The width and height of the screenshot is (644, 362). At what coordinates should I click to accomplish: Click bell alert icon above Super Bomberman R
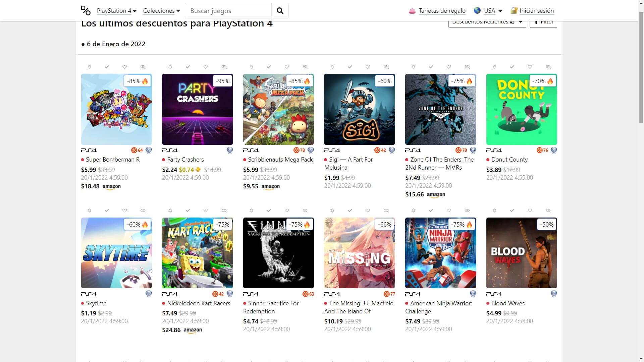[x=89, y=67]
